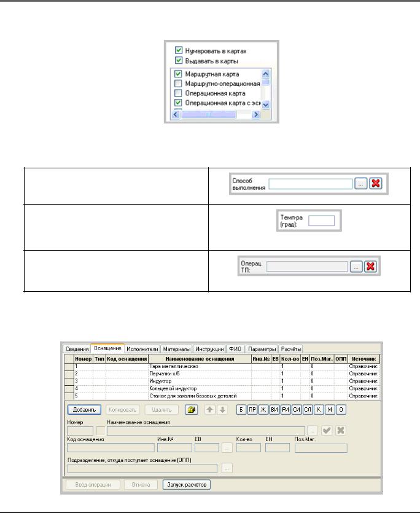Select the row 'Перчатки х/б'
Screen dimensions: 420x513
[x=222, y=374]
